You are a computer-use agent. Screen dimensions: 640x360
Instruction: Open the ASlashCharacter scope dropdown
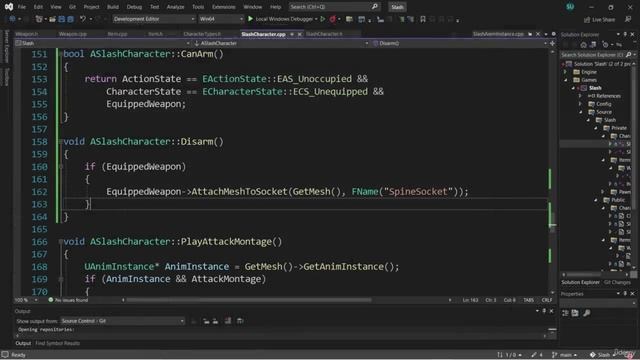tap(281, 43)
